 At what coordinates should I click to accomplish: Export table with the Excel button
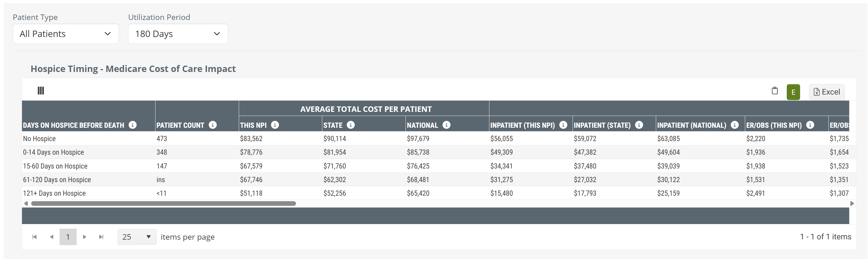pos(827,92)
